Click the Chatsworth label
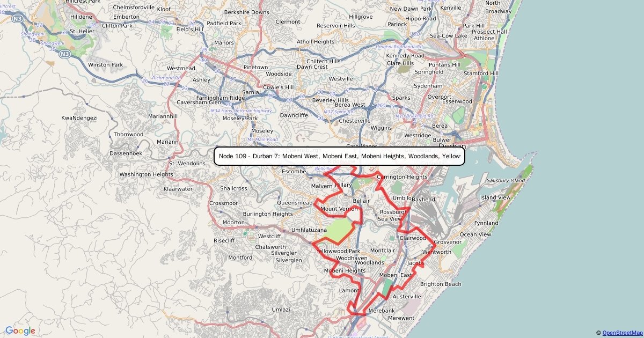 tap(270, 247)
